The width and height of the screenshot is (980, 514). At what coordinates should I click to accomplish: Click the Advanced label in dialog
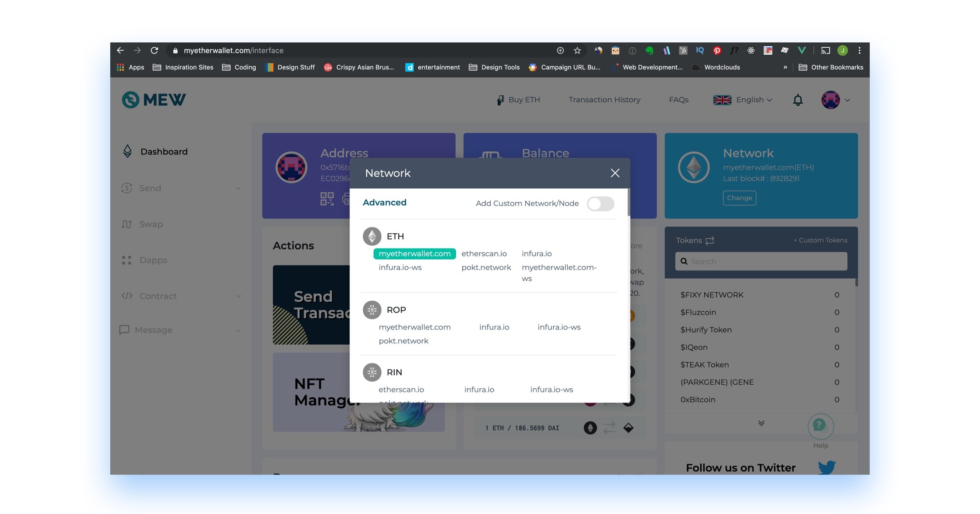coord(384,202)
